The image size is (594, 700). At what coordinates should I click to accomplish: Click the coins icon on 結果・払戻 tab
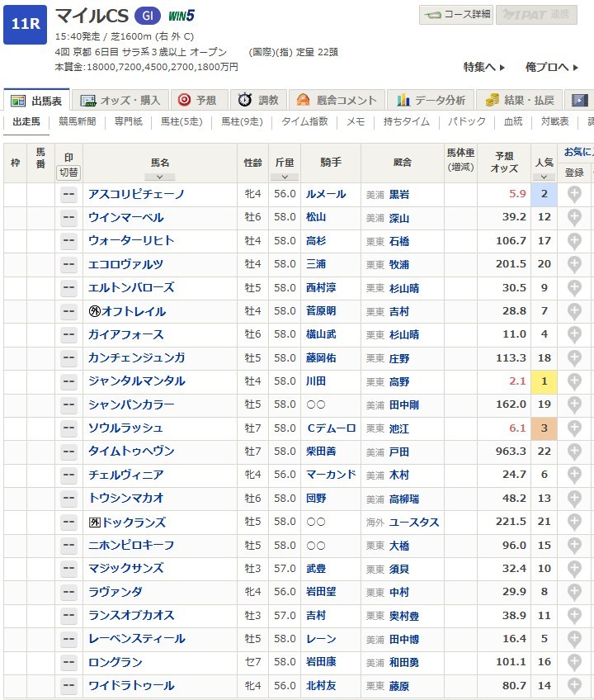[493, 100]
